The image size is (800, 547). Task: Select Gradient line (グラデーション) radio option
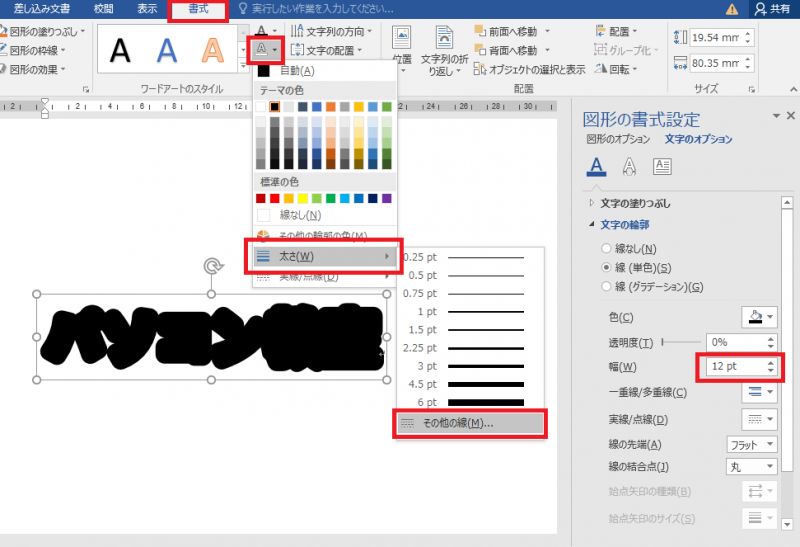(606, 287)
